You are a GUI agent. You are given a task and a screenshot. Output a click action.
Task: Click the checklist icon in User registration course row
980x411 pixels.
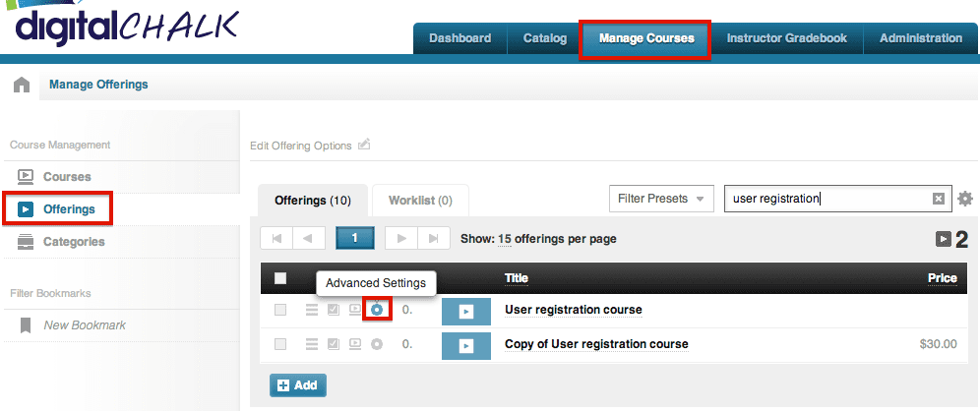334,309
